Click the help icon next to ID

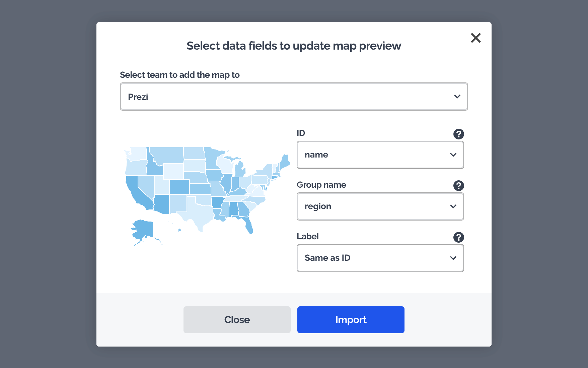(458, 134)
